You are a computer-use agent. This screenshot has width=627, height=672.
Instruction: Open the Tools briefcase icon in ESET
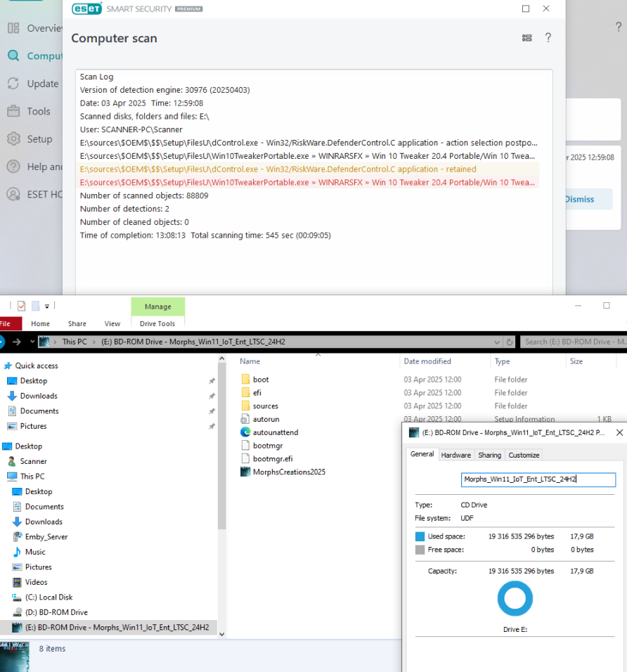[x=14, y=111]
